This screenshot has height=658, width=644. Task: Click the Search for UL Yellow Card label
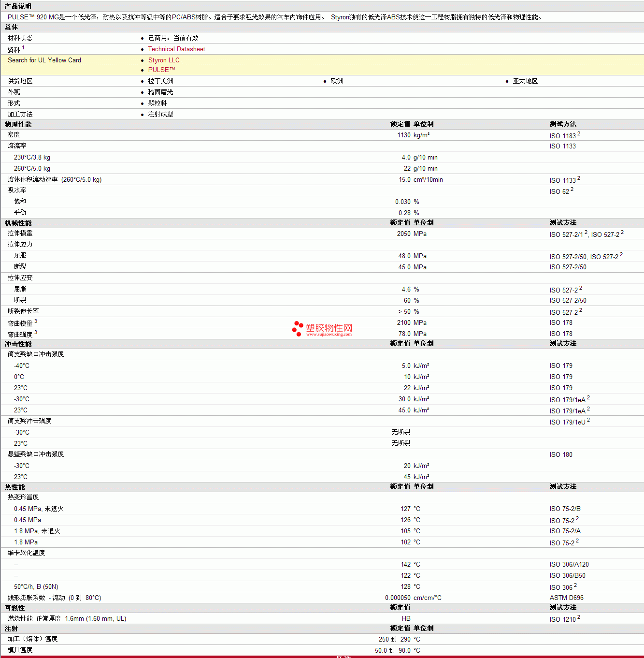click(x=44, y=60)
